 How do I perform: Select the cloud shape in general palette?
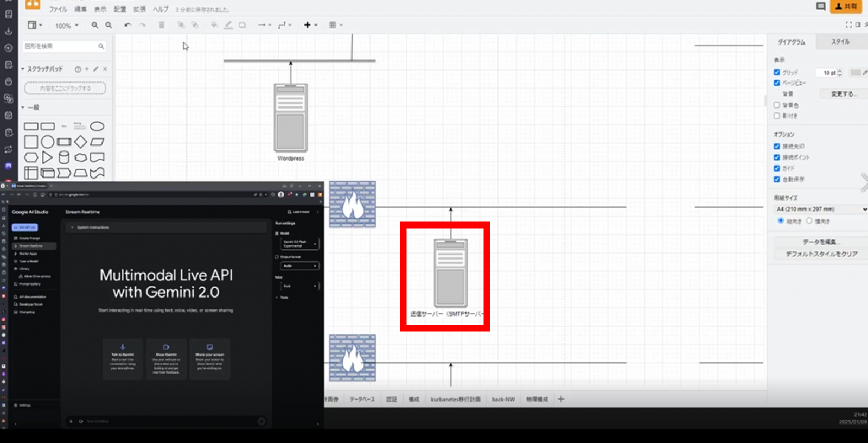point(81,157)
